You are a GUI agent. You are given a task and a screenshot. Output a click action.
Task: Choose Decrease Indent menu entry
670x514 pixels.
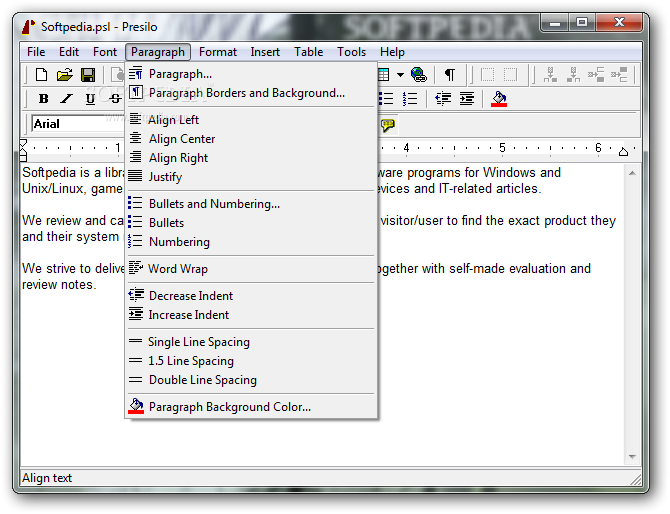point(251,296)
